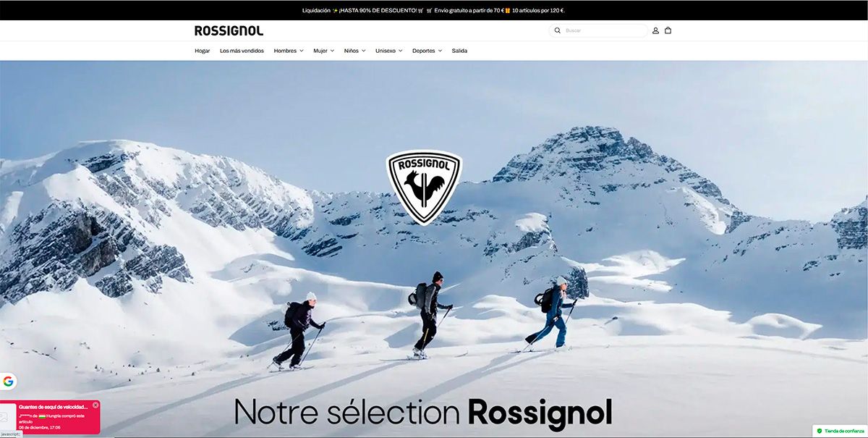
Task: Expand the Hombres dropdown menu
Action: pyautogui.click(x=288, y=51)
